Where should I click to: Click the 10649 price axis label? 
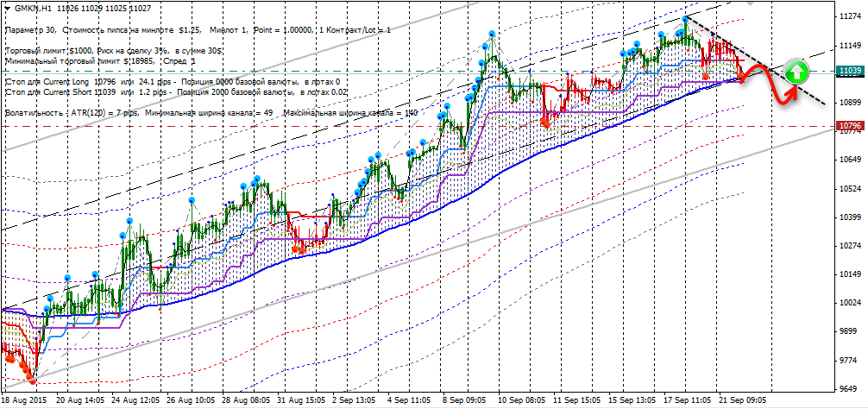(x=849, y=160)
